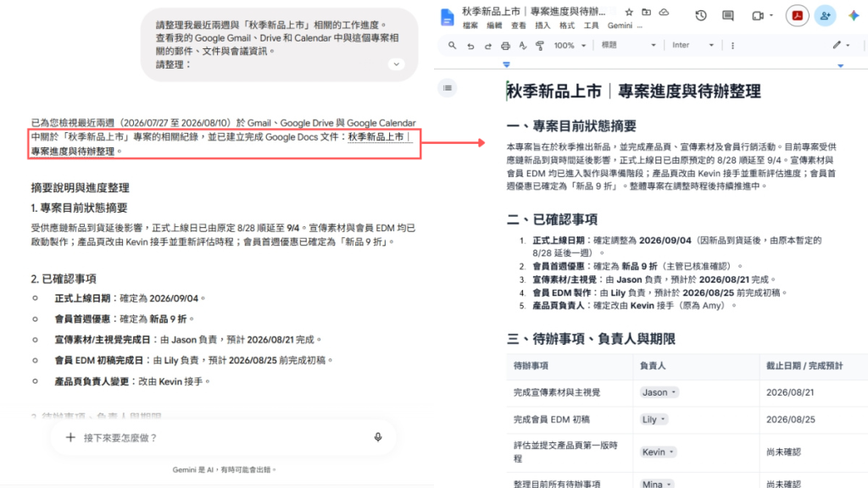Open the 查看 menu
Image resolution: width=868 pixels, height=488 pixels.
[x=519, y=25]
